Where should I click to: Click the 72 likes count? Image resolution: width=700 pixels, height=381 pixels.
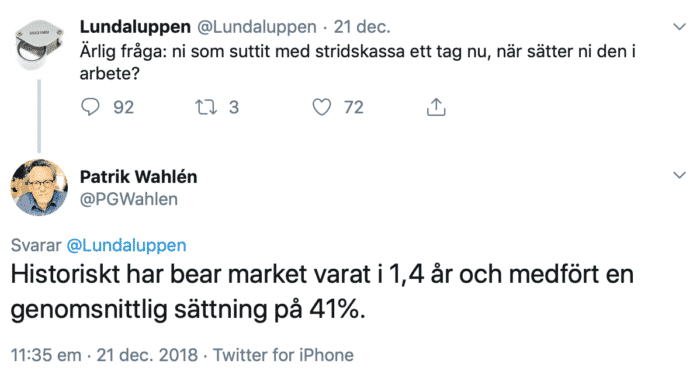(x=354, y=108)
